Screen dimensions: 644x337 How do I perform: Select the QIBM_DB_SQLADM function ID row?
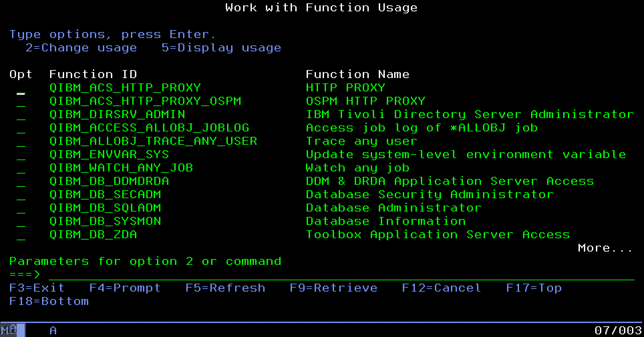point(105,208)
